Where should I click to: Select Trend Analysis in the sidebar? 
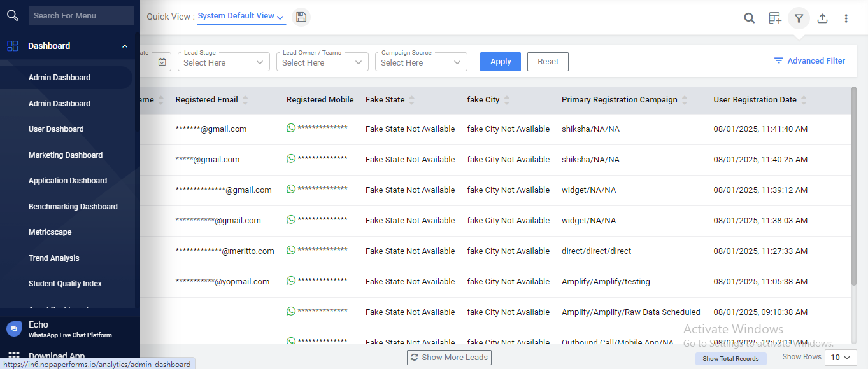point(54,258)
